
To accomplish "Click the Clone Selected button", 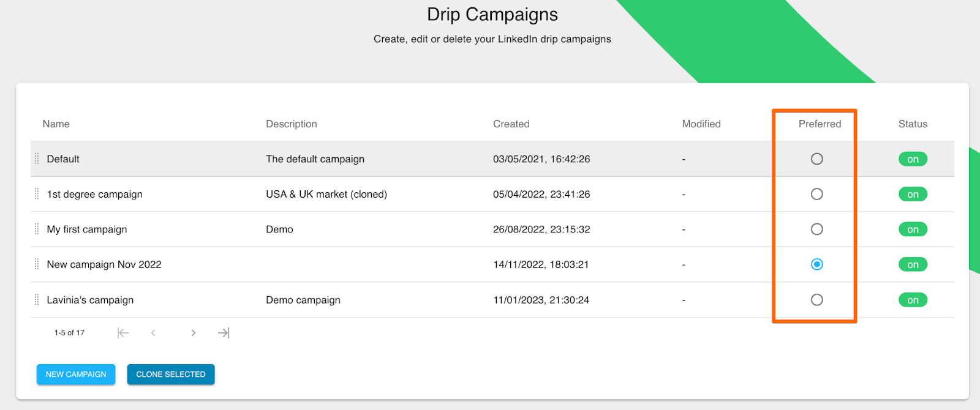I will click(x=171, y=375).
